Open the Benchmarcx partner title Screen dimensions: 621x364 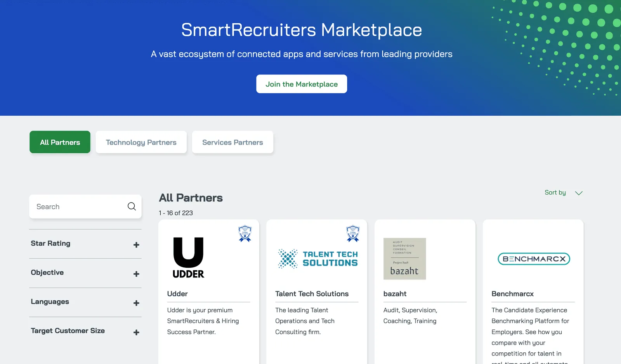(x=512, y=294)
